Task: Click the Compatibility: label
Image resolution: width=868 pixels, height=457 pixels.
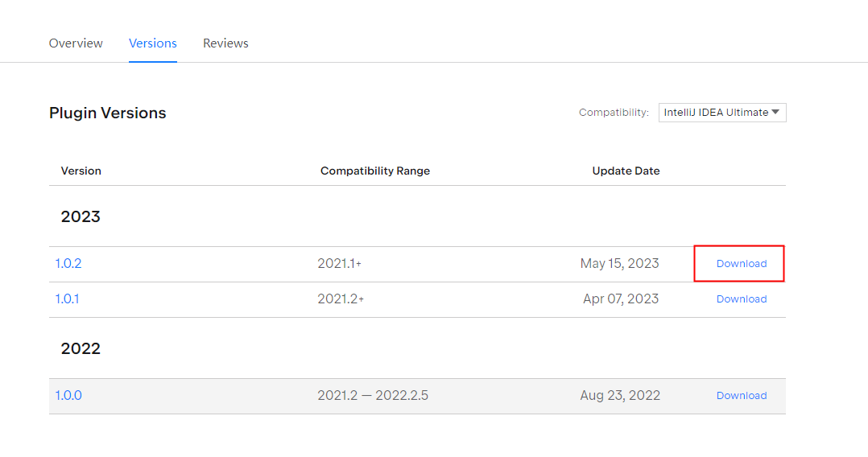Action: click(x=614, y=113)
